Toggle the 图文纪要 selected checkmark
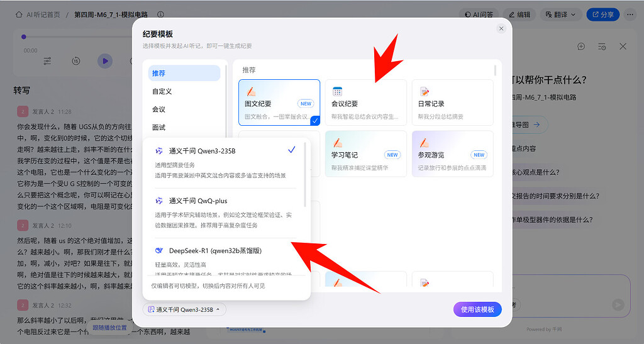The image size is (644, 344). (315, 121)
